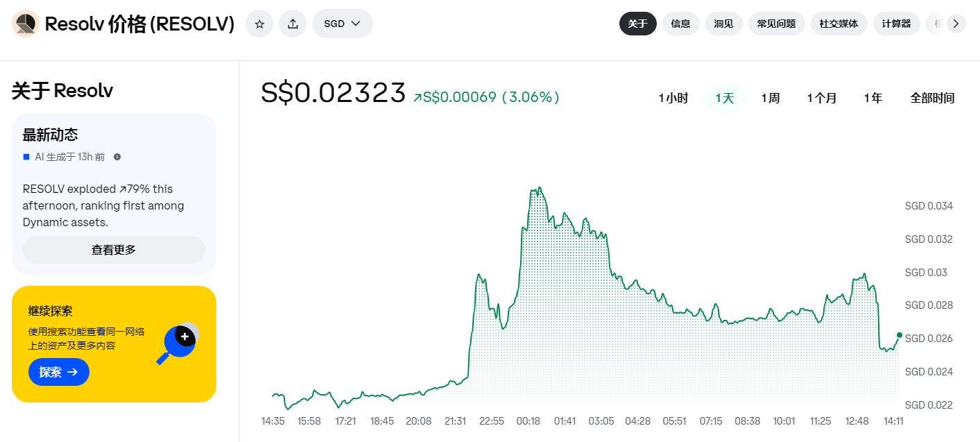Select the 关于 tab
The width and height of the screenshot is (980, 442).
click(638, 24)
